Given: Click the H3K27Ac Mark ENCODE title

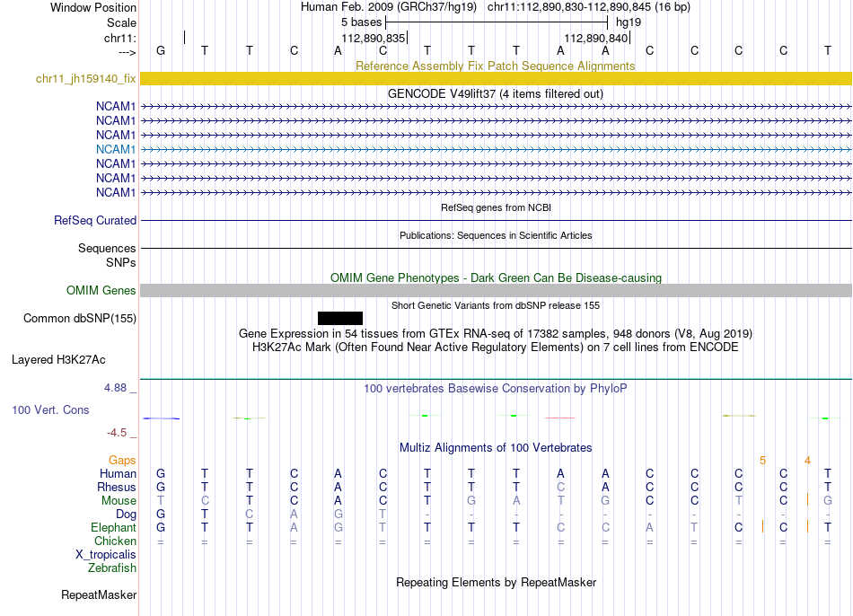Looking at the screenshot, I should (496, 347).
